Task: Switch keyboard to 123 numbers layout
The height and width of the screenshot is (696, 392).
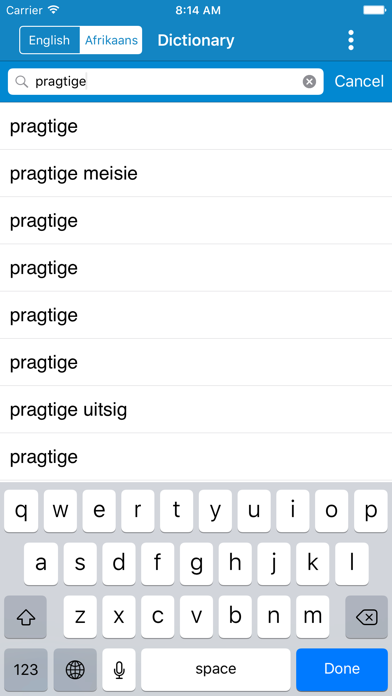Action: point(26,669)
